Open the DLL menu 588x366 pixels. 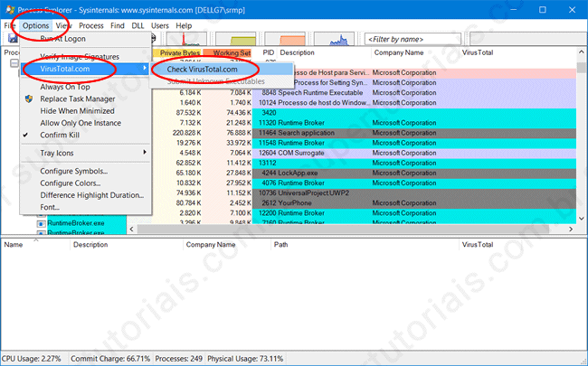pyautogui.click(x=137, y=26)
